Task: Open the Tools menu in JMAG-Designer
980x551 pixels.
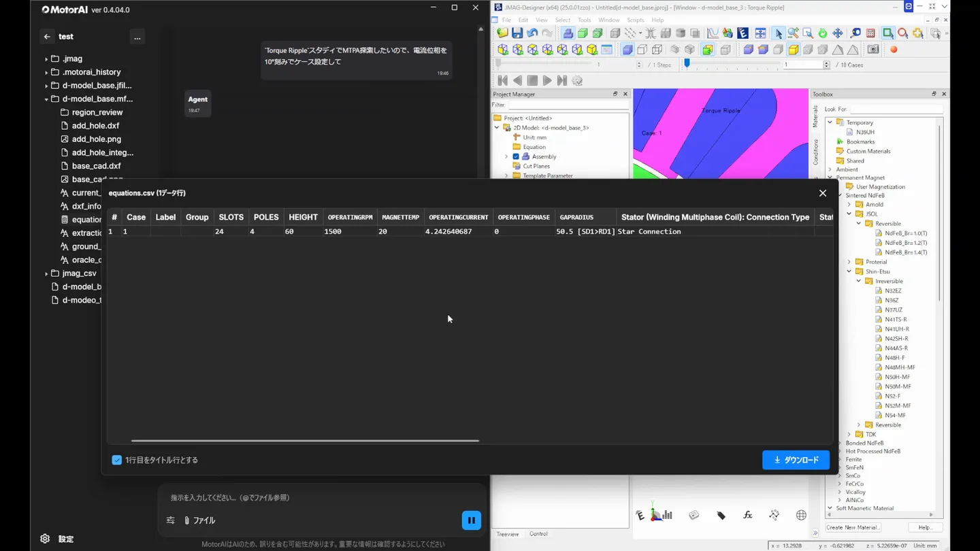Action: pyautogui.click(x=584, y=20)
